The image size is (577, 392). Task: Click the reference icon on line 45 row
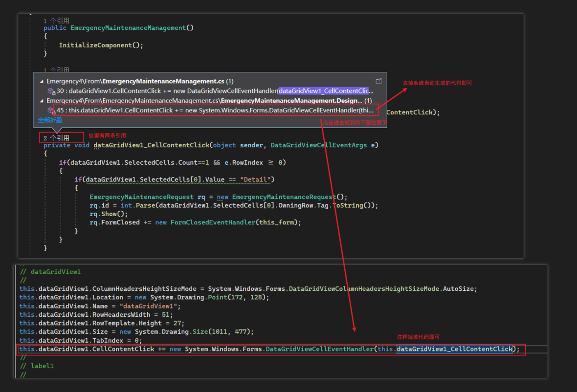pyautogui.click(x=51, y=110)
